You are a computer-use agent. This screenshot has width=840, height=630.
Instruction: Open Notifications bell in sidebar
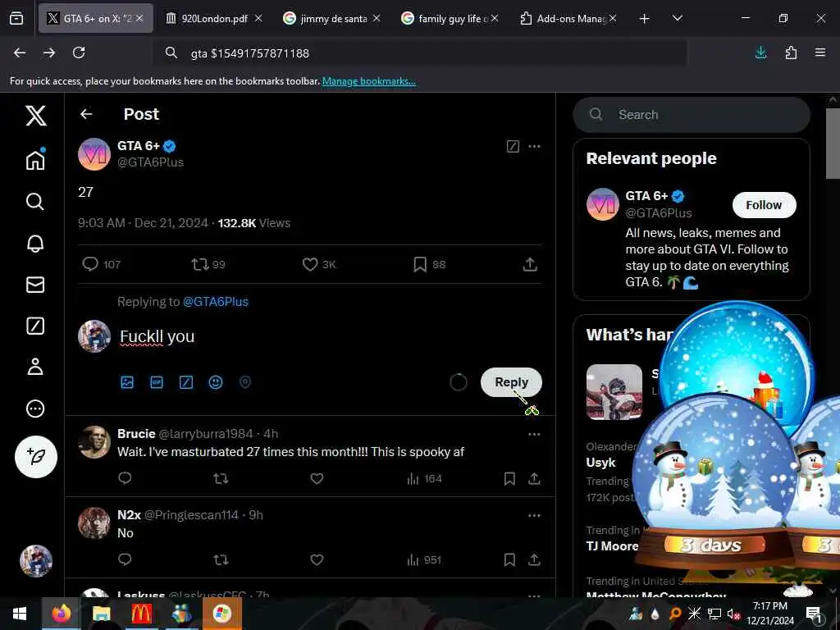(35, 243)
